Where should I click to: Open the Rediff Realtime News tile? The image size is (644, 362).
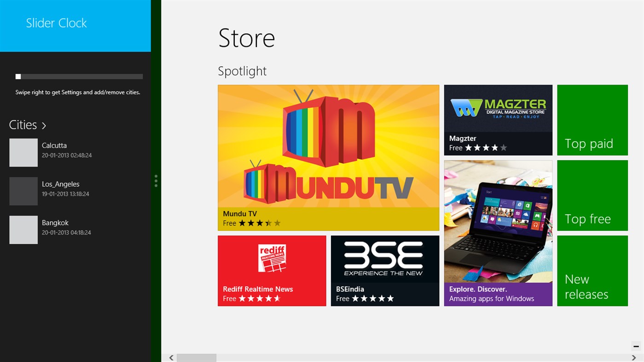tap(272, 271)
